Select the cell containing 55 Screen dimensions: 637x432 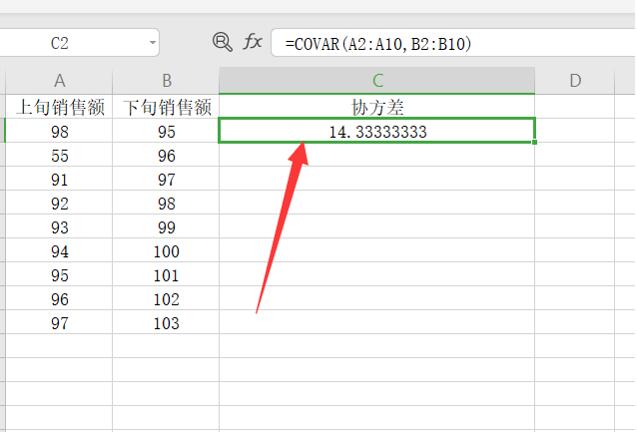(x=60, y=156)
